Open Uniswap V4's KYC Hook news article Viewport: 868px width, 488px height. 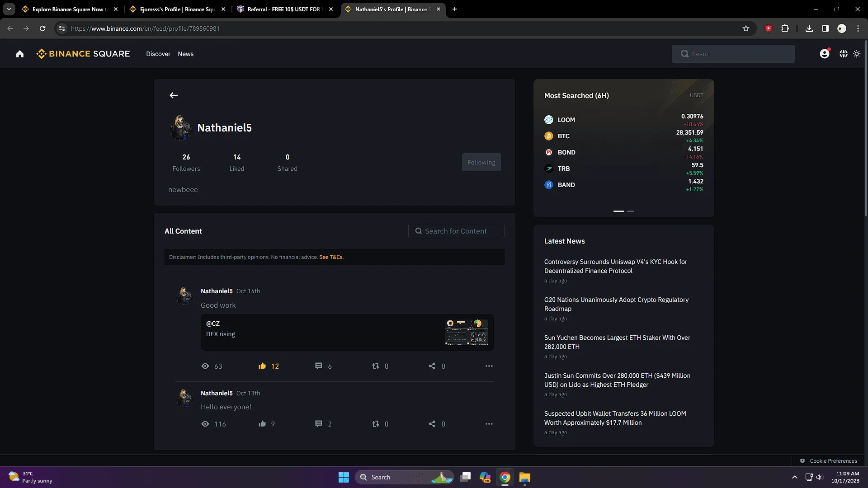click(x=616, y=266)
